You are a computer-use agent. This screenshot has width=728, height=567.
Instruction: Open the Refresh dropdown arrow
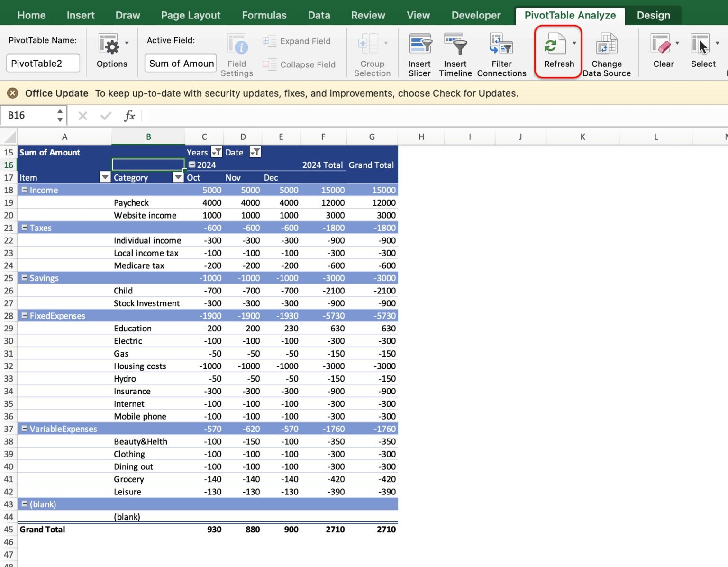point(574,43)
